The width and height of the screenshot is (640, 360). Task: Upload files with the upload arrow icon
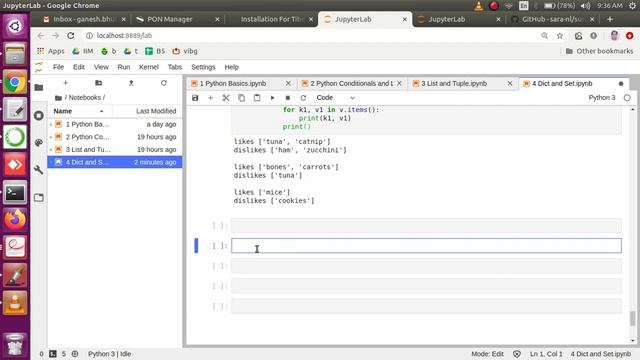click(131, 83)
